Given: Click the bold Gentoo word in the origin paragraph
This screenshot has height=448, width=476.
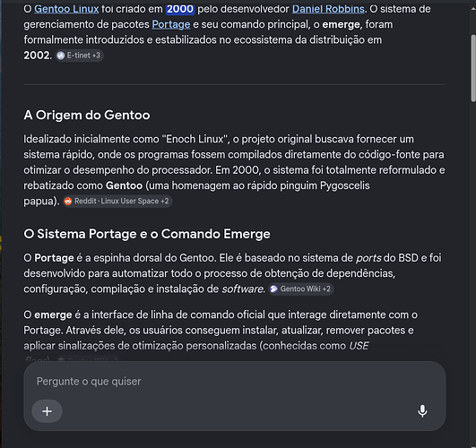Looking at the screenshot, I should click(x=124, y=185).
